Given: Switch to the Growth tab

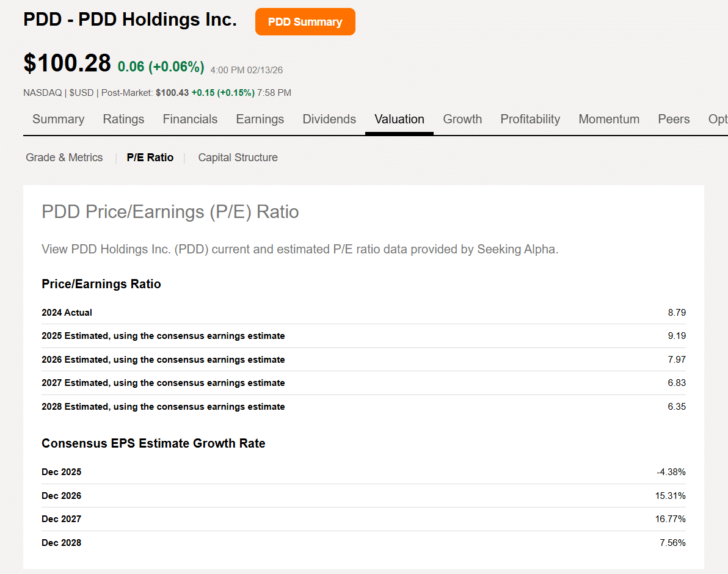Looking at the screenshot, I should [x=462, y=119].
